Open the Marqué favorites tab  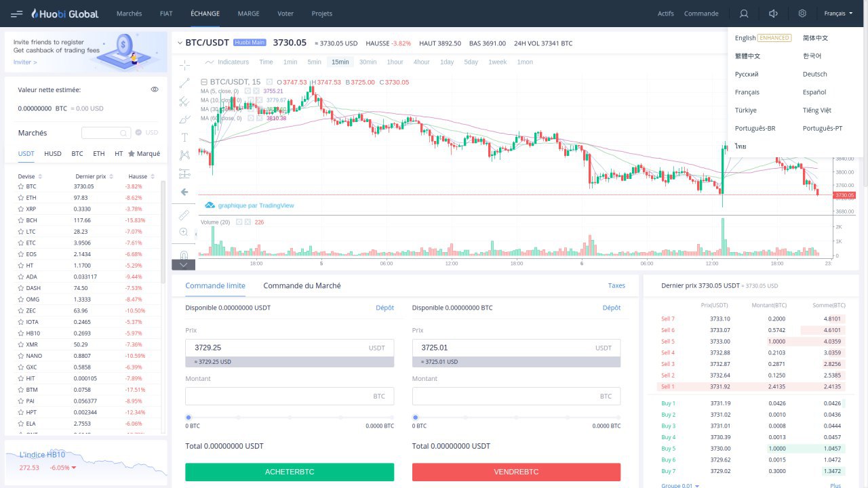144,154
